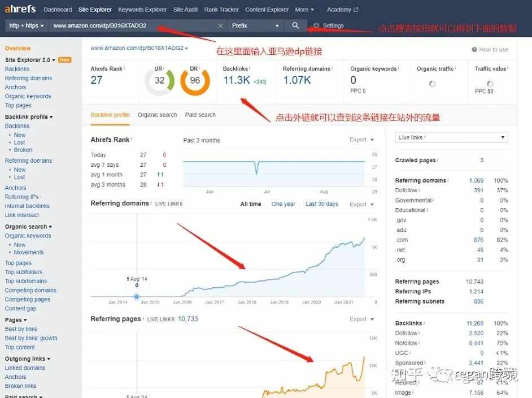Go to Keywords Explorer
Image resolution: width=532 pixels, height=398 pixels.
[x=142, y=10]
